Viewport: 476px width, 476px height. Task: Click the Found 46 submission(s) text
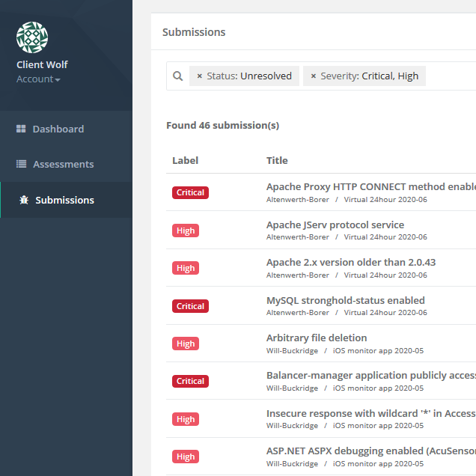[222, 126]
